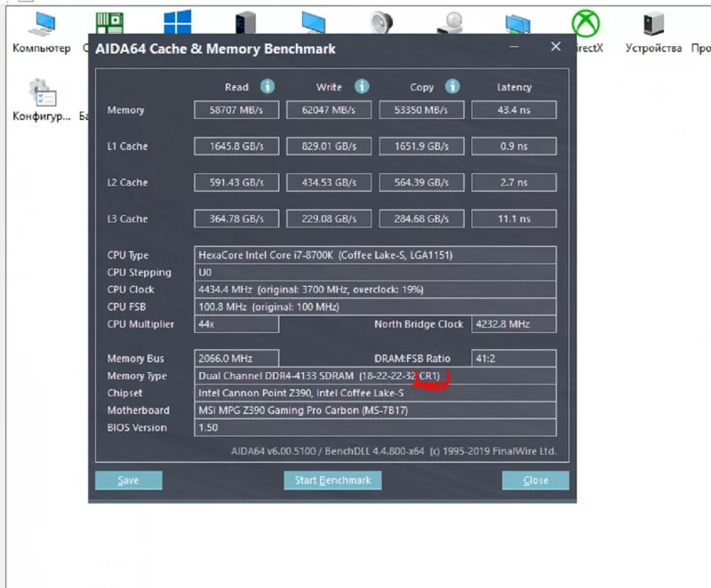Click the Start Benchmark button
Image resolution: width=711 pixels, height=588 pixels.
coord(332,481)
